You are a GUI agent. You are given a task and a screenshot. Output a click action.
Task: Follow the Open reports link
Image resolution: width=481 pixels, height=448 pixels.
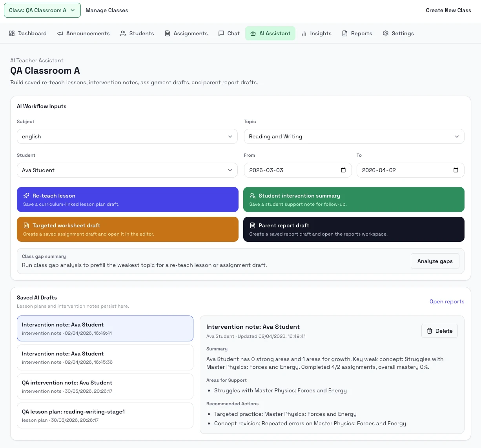click(x=446, y=301)
